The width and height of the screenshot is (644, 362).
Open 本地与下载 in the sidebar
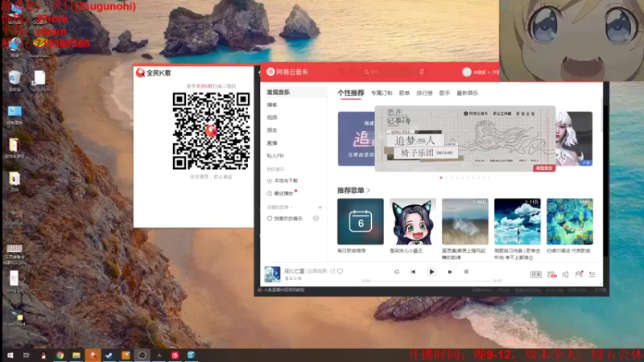(283, 180)
